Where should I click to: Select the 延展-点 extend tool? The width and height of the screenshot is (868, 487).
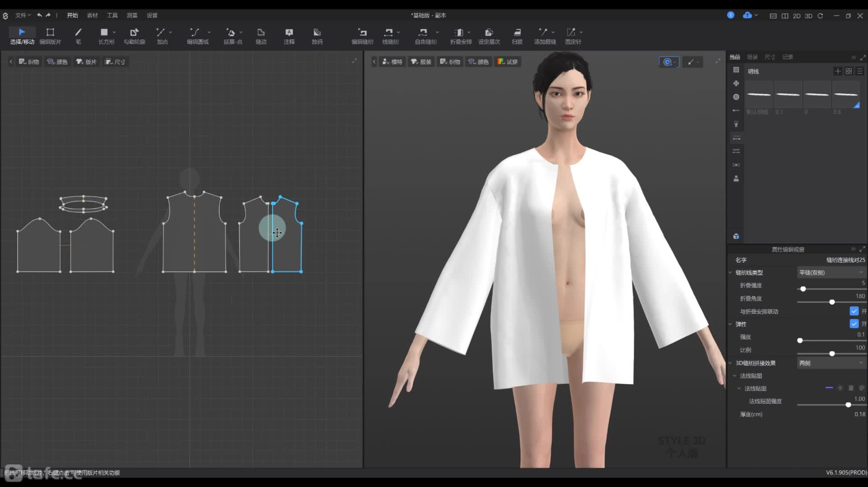(232, 36)
